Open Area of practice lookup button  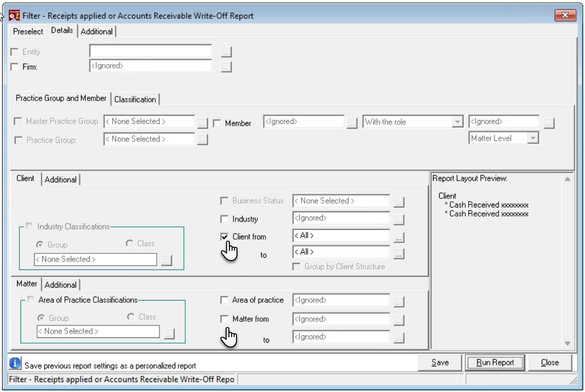click(x=399, y=301)
